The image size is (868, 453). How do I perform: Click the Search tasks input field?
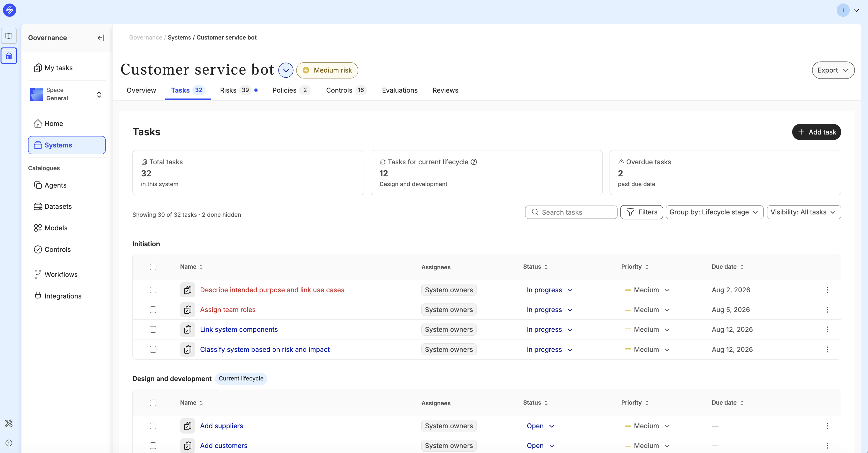(571, 213)
